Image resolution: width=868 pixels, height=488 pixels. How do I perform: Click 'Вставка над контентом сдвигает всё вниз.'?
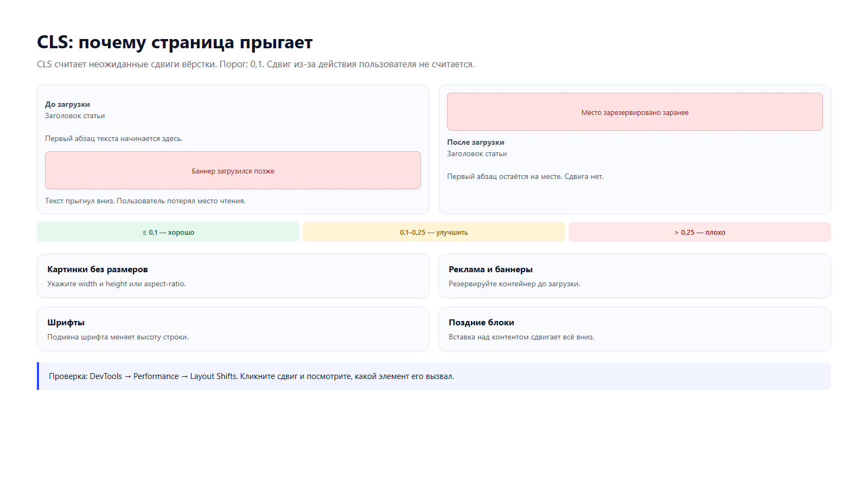(x=521, y=337)
